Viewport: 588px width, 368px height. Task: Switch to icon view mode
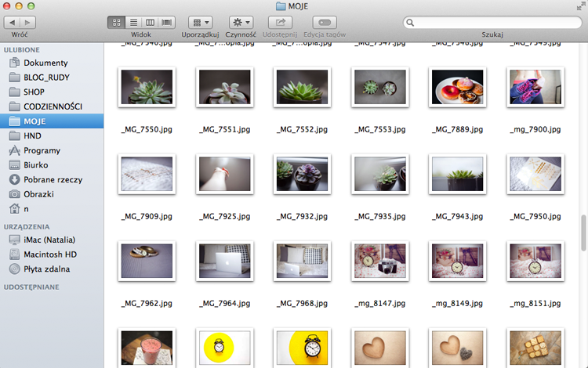point(116,23)
